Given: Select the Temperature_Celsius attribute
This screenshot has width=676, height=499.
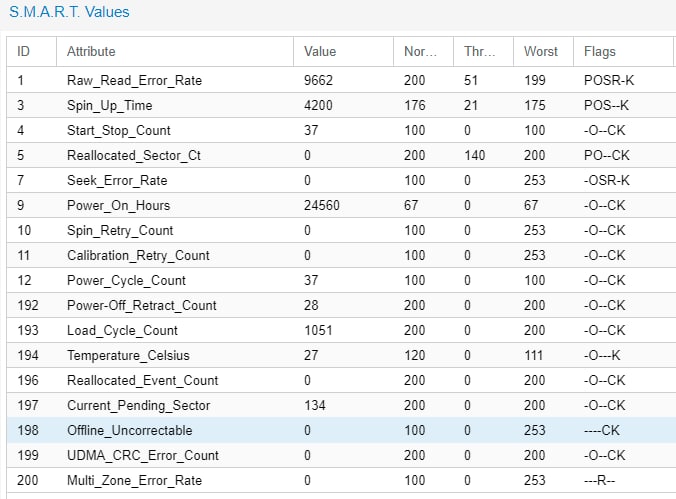Looking at the screenshot, I should click(x=128, y=355).
